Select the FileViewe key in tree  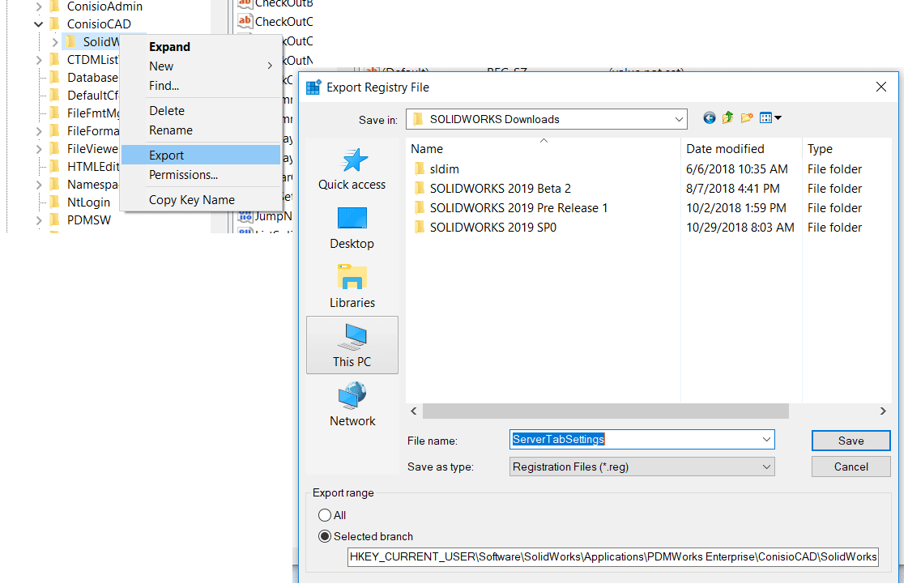pyautogui.click(x=92, y=149)
